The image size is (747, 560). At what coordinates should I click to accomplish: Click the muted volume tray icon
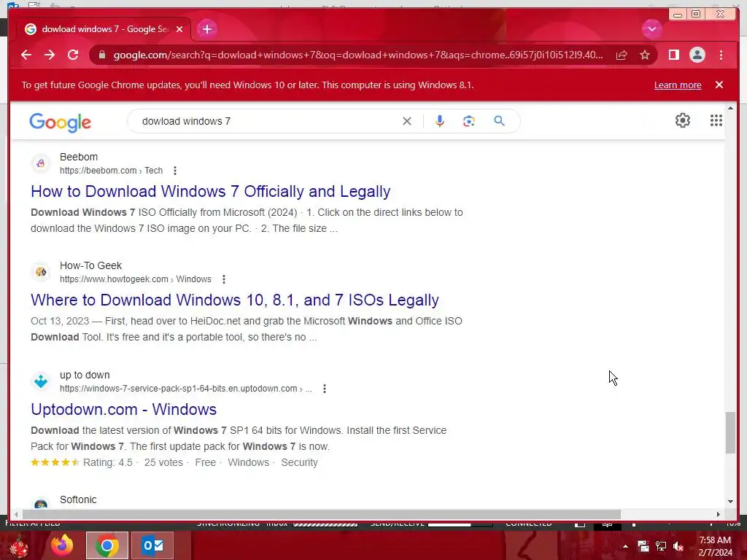point(678,546)
